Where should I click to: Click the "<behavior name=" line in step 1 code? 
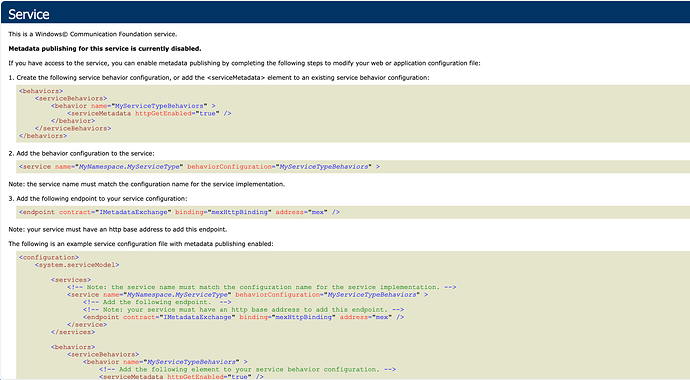pos(133,106)
